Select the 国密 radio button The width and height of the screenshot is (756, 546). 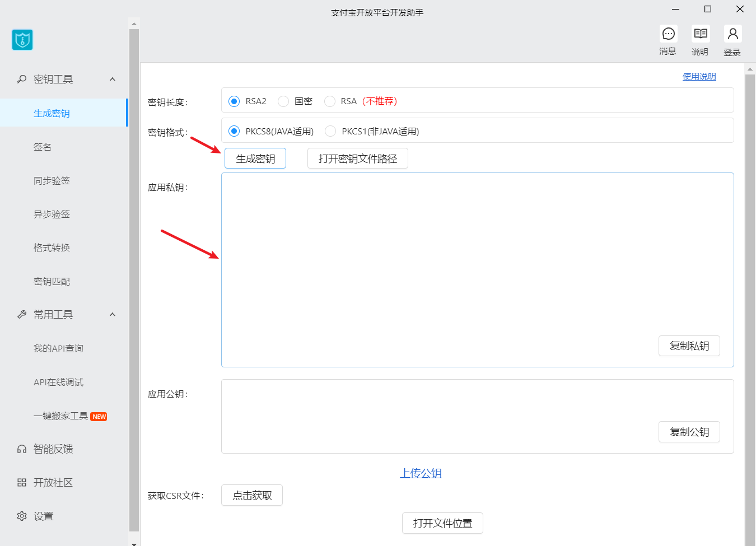click(283, 101)
